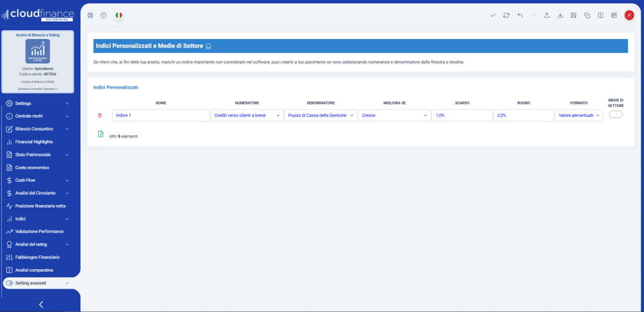Click the undo arrow icon

(520, 15)
